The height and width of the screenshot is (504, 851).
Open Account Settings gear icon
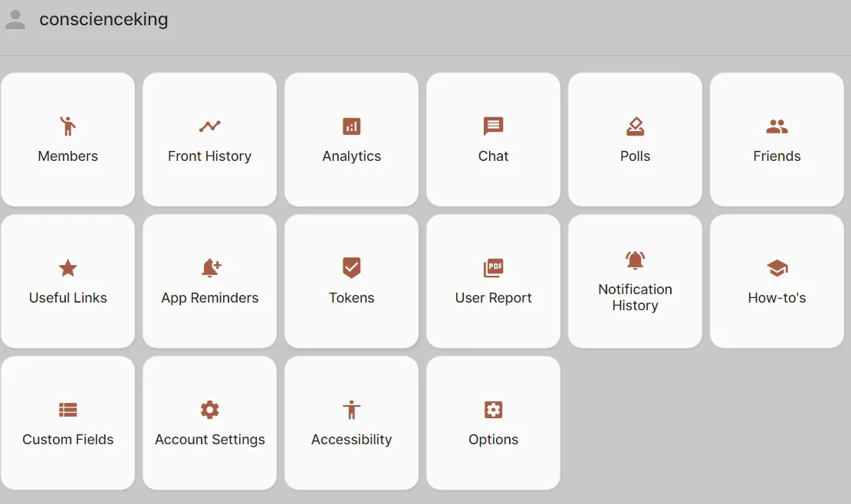tap(209, 410)
